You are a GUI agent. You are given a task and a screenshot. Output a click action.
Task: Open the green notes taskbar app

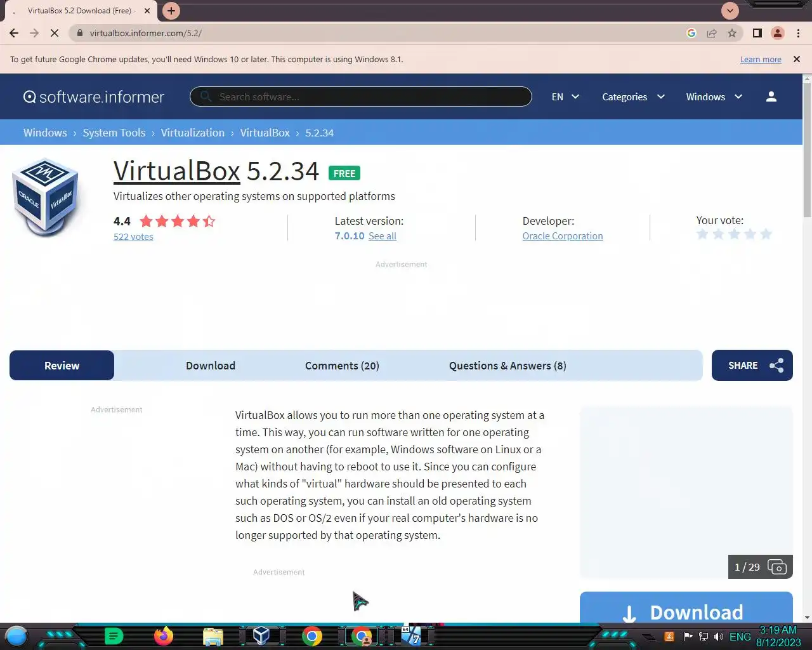(114, 635)
